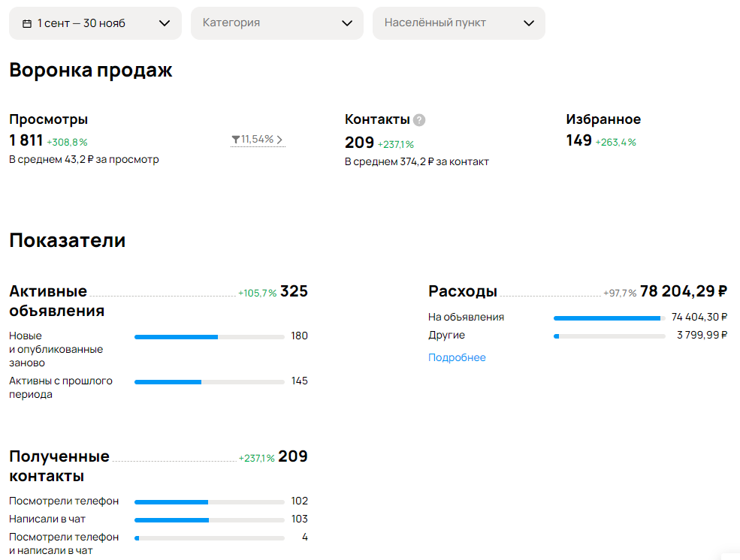Click the chevron arrow in Категория filter
The height and width of the screenshot is (560, 740).
347,23
